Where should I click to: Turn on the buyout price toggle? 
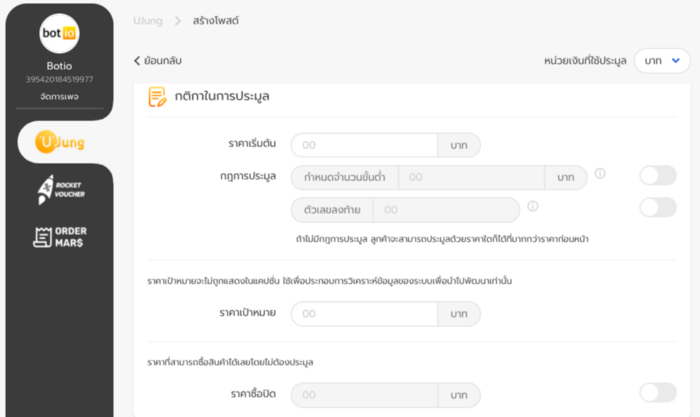658,393
